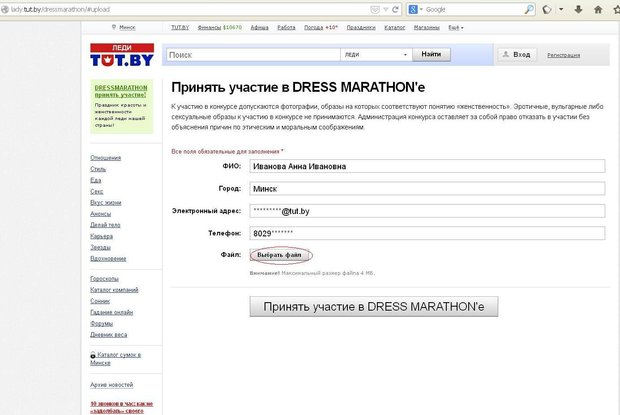Open the Гороскопы sidebar link

tap(104, 279)
